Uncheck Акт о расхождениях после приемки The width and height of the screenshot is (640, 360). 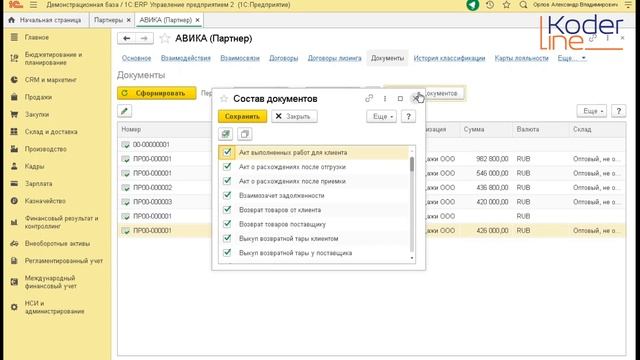pos(227,181)
